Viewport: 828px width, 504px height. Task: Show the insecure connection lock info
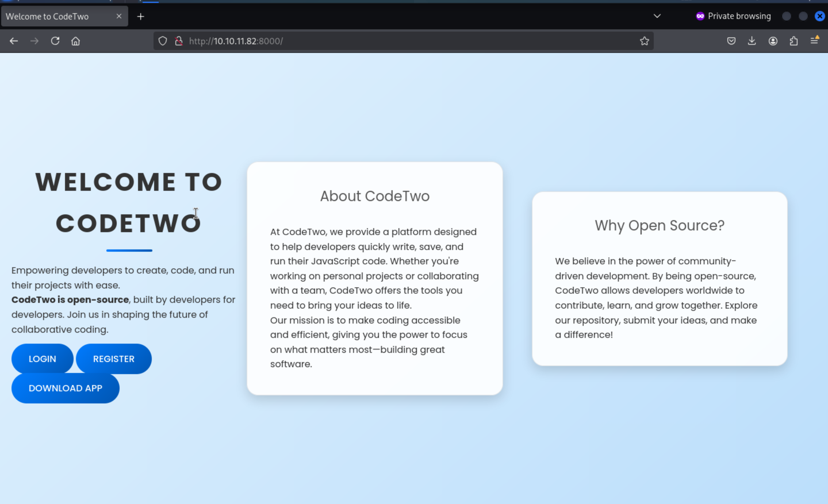pyautogui.click(x=179, y=41)
